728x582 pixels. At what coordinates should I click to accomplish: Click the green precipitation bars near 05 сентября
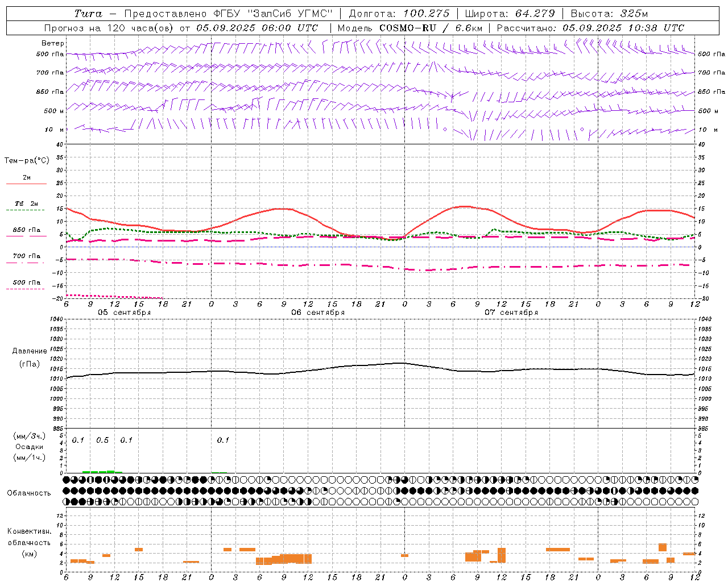coord(102,472)
